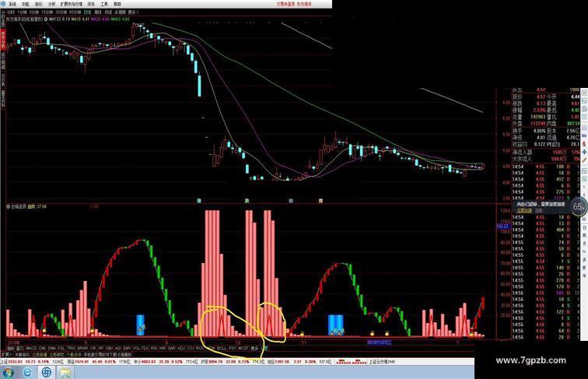Click the red figure icon in right toolbar
The height and width of the screenshot is (379, 588).
point(584,144)
